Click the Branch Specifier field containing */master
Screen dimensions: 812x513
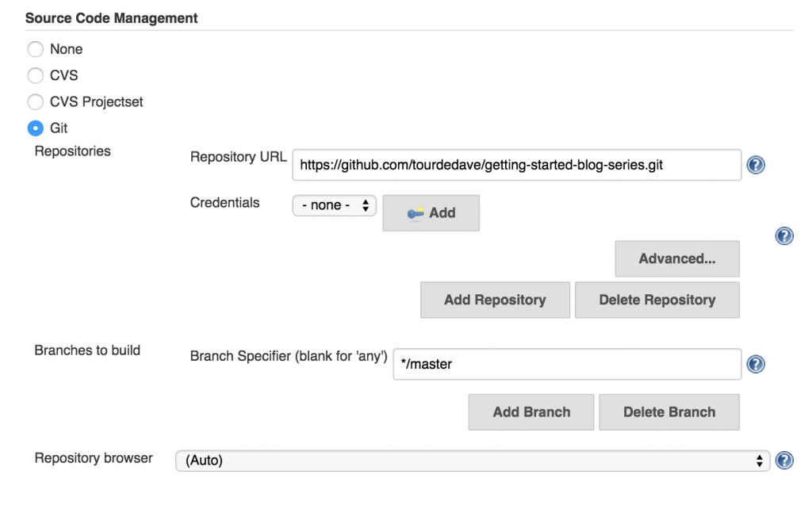click(x=567, y=364)
